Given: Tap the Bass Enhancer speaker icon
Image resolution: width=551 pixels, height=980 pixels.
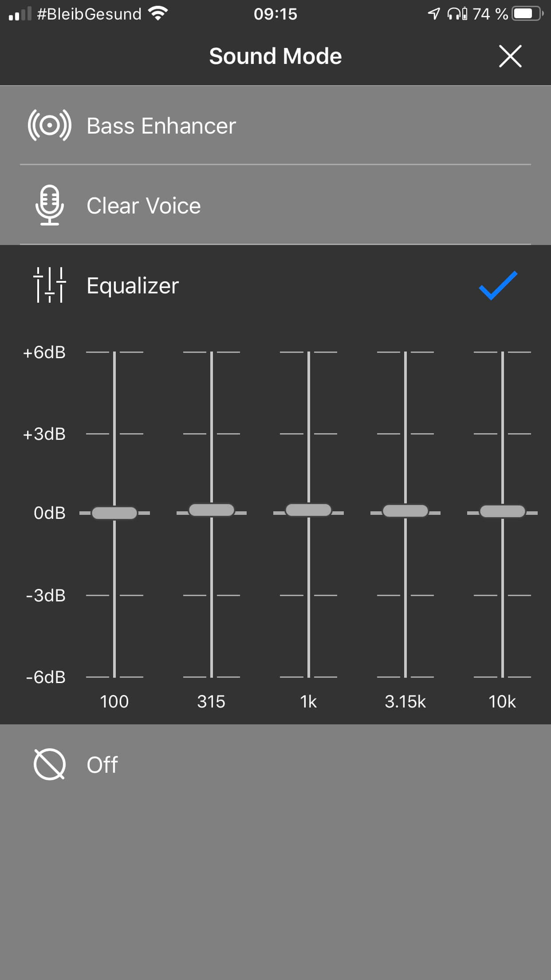Looking at the screenshot, I should [49, 126].
